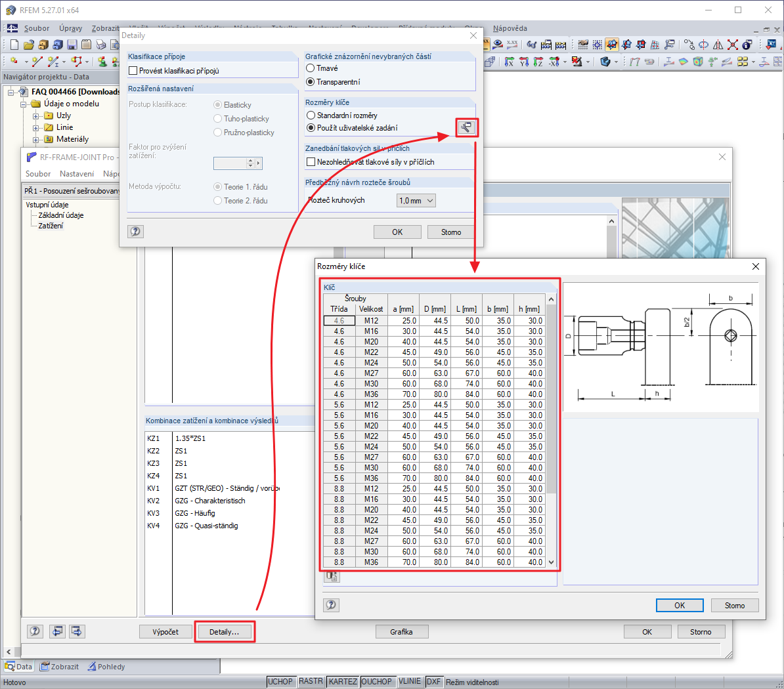The height and width of the screenshot is (689, 784).
Task: Choose Standardní rozměry radio button
Action: click(311, 115)
